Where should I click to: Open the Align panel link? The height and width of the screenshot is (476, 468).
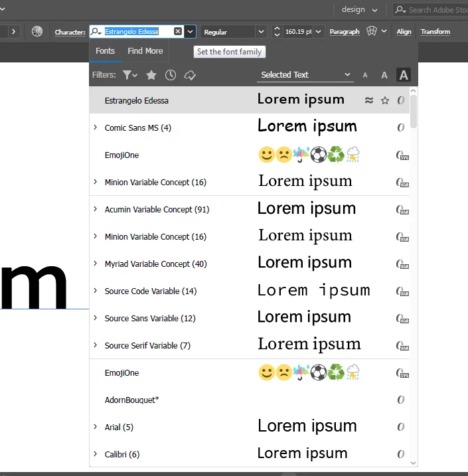[x=404, y=32]
